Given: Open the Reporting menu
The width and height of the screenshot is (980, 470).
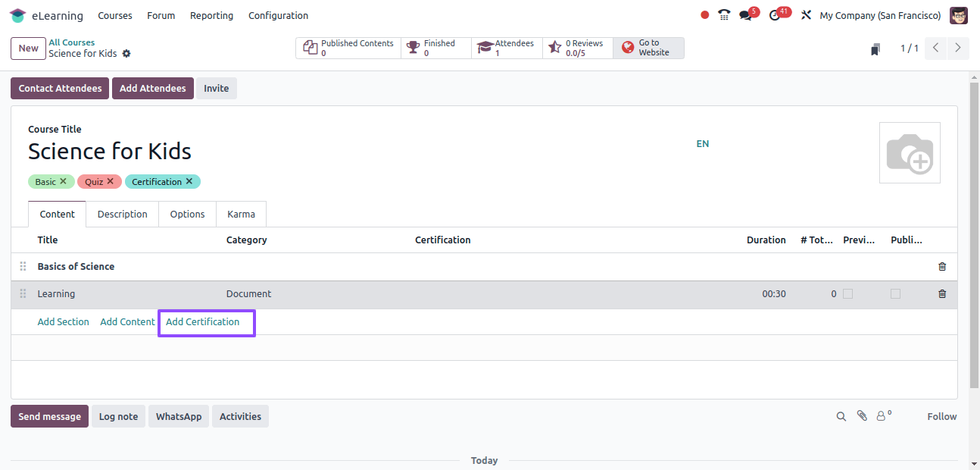Looking at the screenshot, I should [212, 15].
